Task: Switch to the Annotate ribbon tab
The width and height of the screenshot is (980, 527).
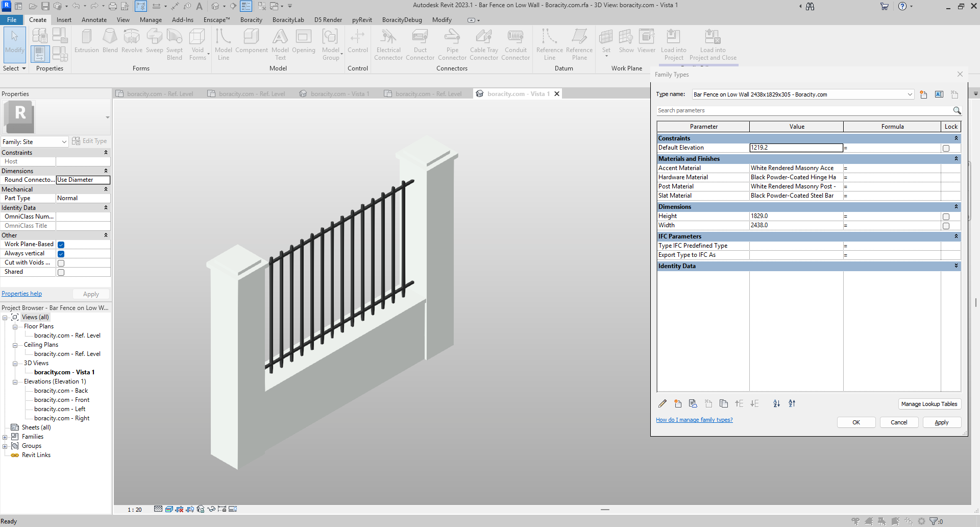Action: (x=94, y=20)
